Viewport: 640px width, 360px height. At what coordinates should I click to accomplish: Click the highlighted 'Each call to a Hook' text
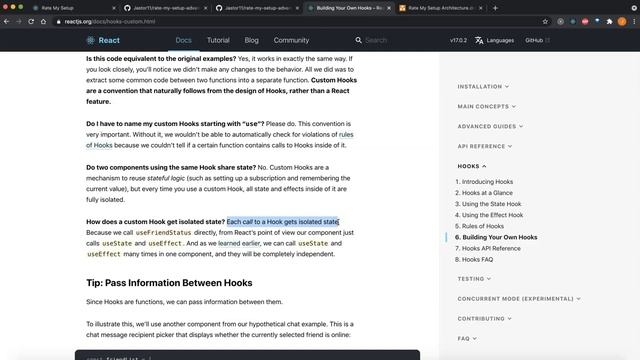[x=282, y=222]
